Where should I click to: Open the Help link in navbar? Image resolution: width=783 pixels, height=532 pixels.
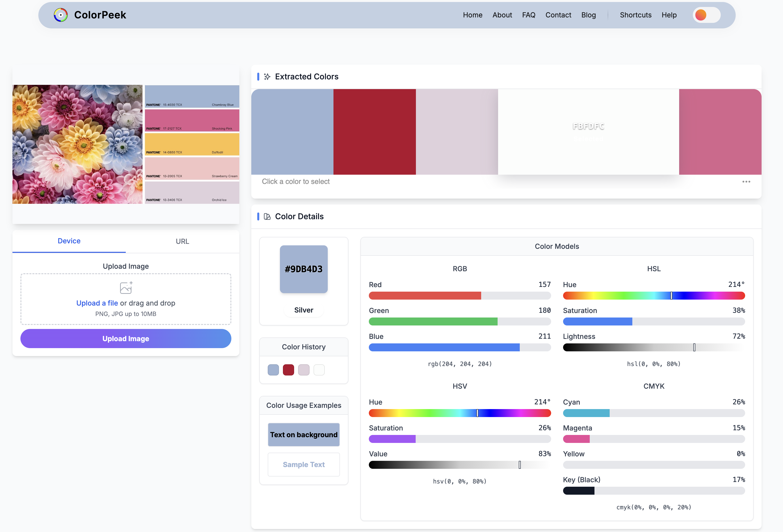click(x=669, y=15)
